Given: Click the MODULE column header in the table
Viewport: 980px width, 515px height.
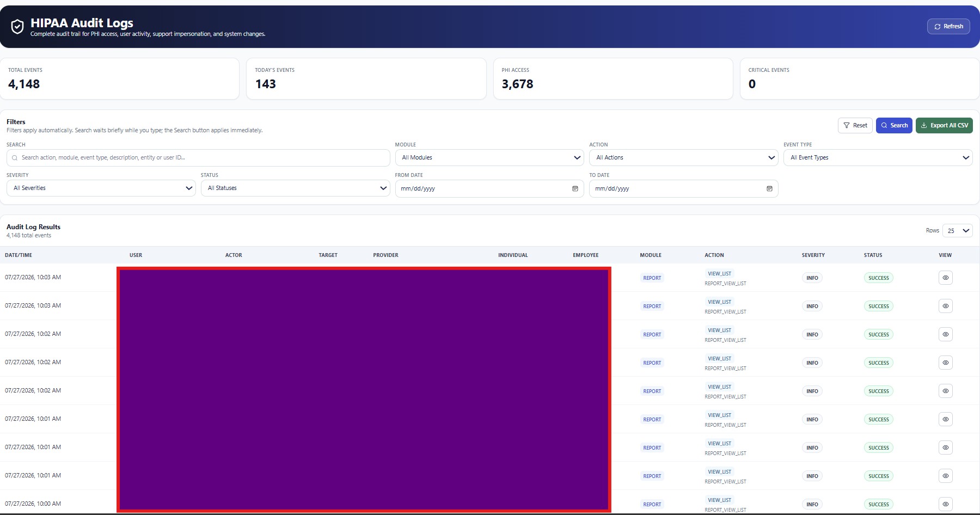Looking at the screenshot, I should click(651, 255).
